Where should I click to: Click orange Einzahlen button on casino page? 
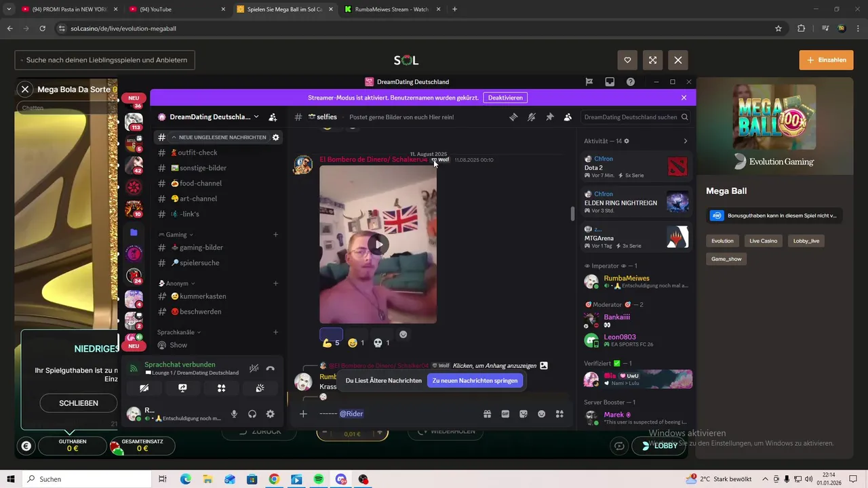tap(826, 60)
